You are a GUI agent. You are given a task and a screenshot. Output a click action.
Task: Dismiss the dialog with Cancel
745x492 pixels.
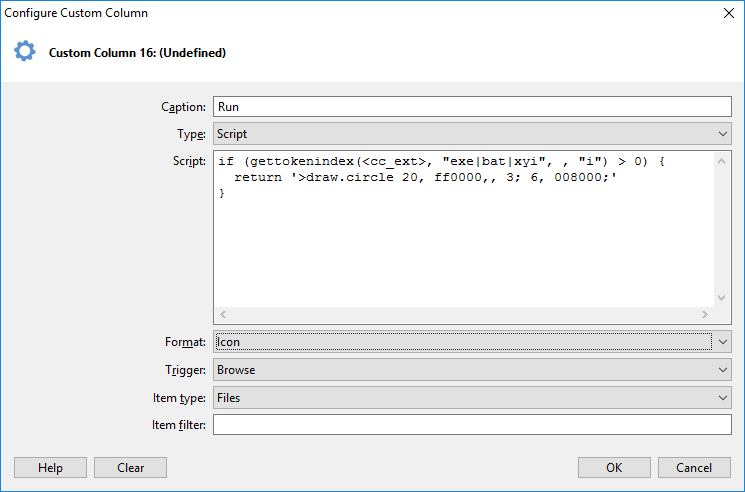(x=694, y=468)
